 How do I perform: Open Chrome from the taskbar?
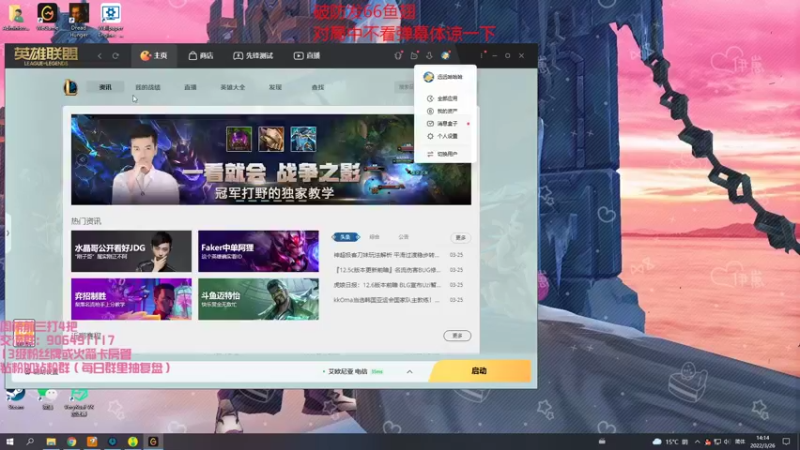click(71, 441)
